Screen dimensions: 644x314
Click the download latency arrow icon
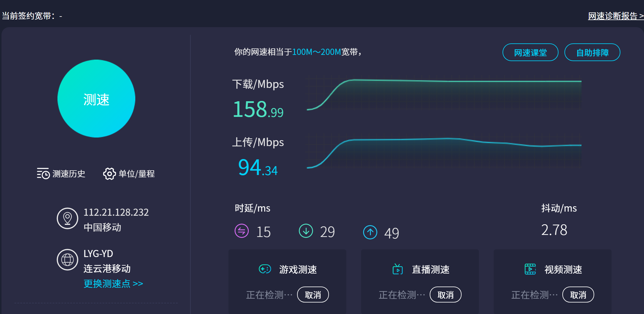pos(306,231)
